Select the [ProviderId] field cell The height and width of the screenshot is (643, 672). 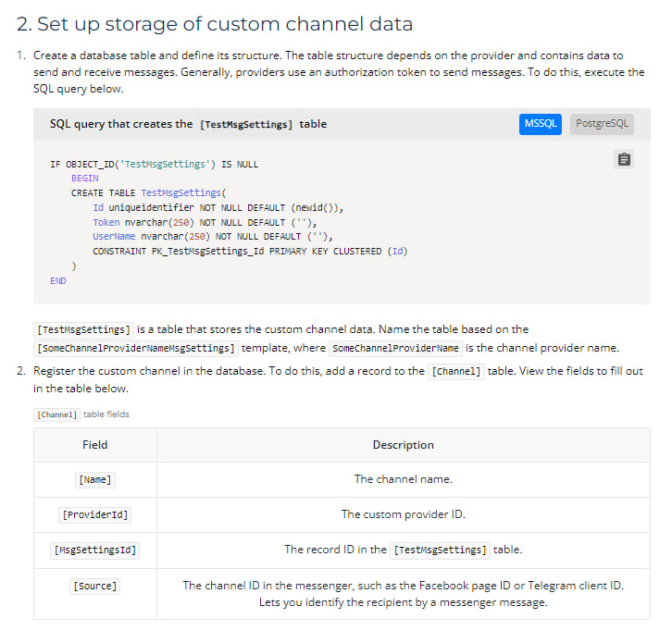coord(95,514)
